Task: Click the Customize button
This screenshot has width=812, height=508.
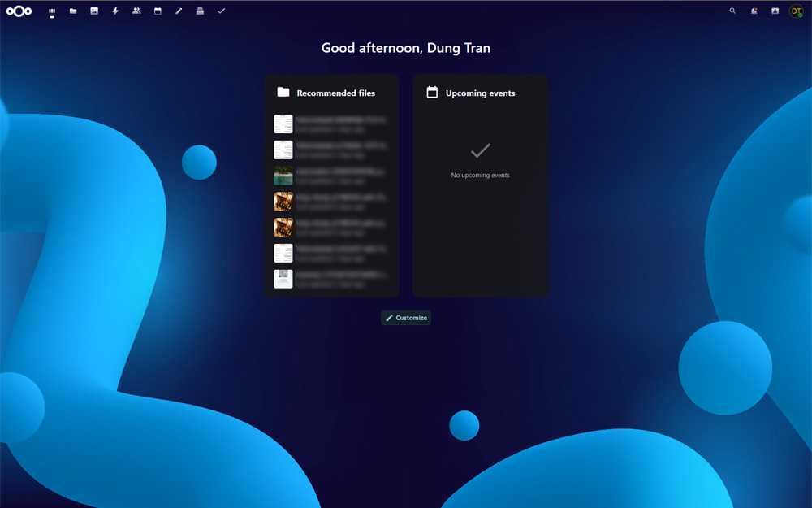Action: (406, 318)
